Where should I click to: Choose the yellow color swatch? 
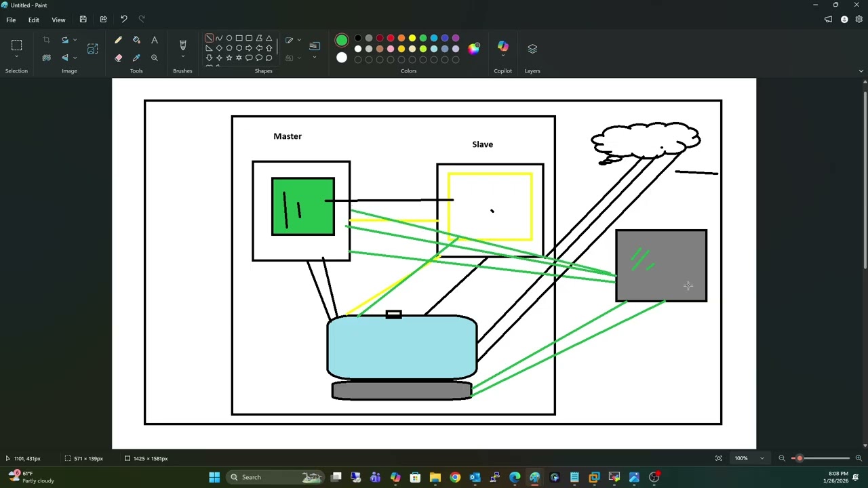click(x=412, y=38)
